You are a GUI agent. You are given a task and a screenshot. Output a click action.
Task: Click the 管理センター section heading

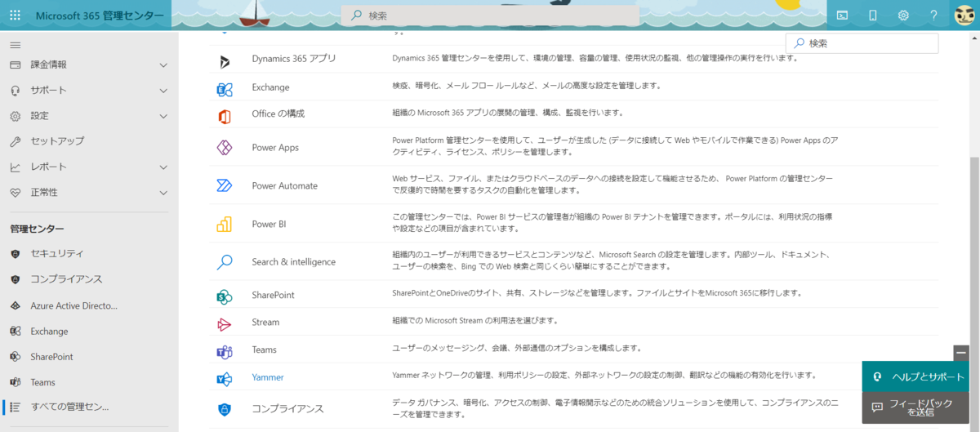37,229
